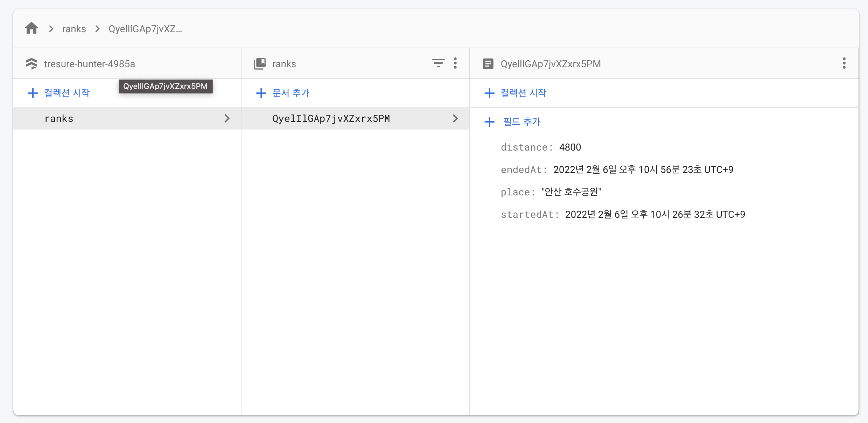
Task: Select truncated QyelIlGAp7jvXZ... breadcrumb item
Action: point(145,29)
